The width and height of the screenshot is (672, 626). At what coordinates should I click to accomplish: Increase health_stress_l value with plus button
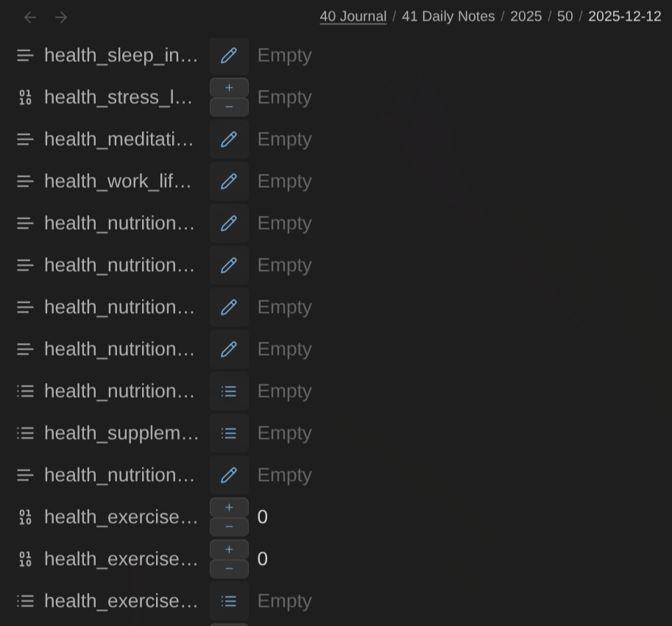click(229, 88)
